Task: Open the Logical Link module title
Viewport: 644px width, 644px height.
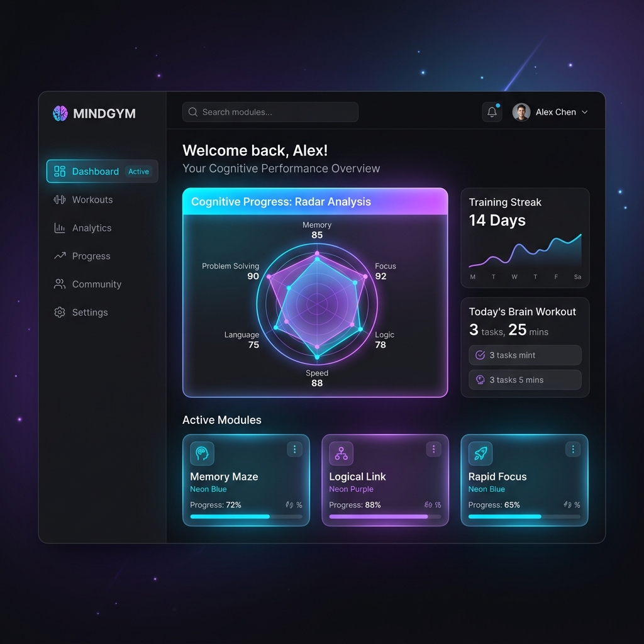Action: coord(357,477)
